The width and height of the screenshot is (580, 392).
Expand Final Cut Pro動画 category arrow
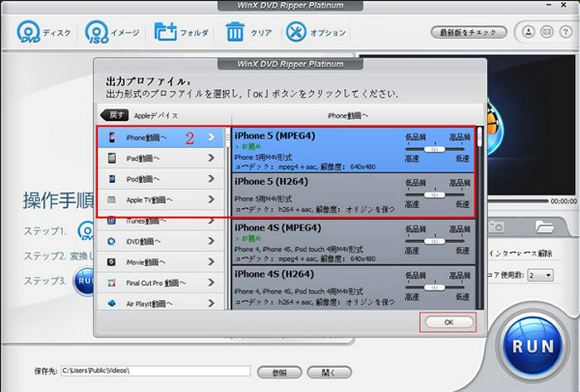(x=211, y=283)
